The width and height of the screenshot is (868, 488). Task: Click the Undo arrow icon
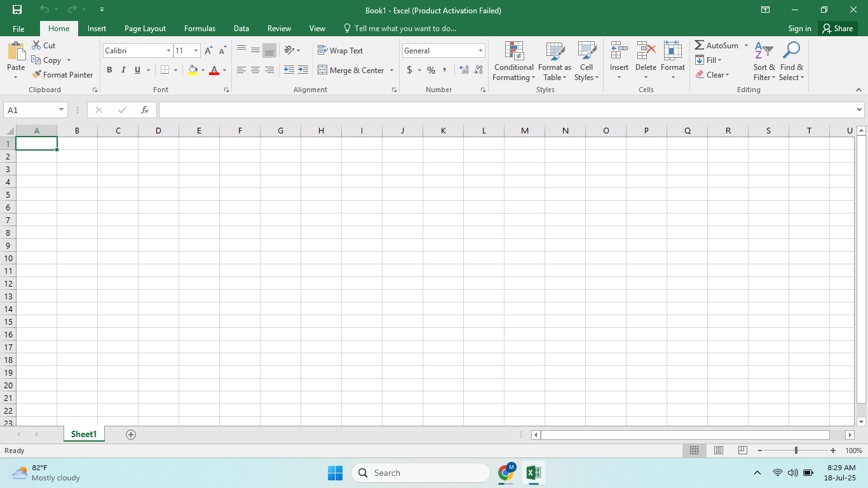[44, 10]
